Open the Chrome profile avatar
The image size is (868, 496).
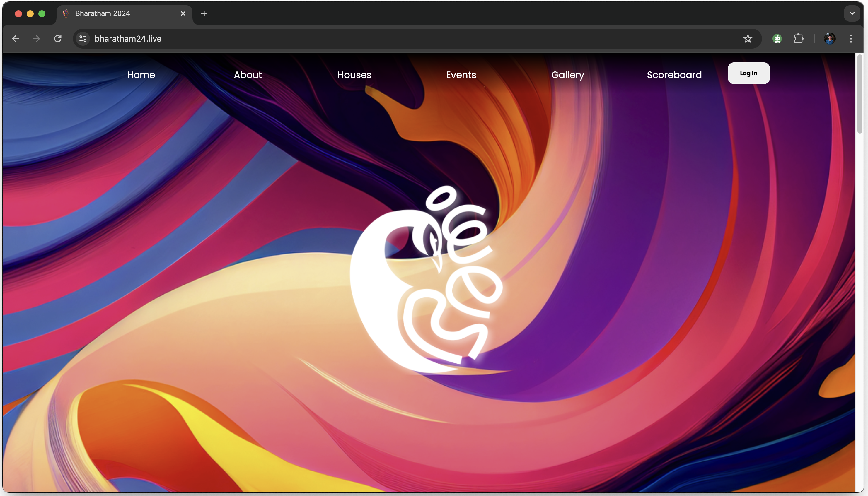[x=830, y=39]
